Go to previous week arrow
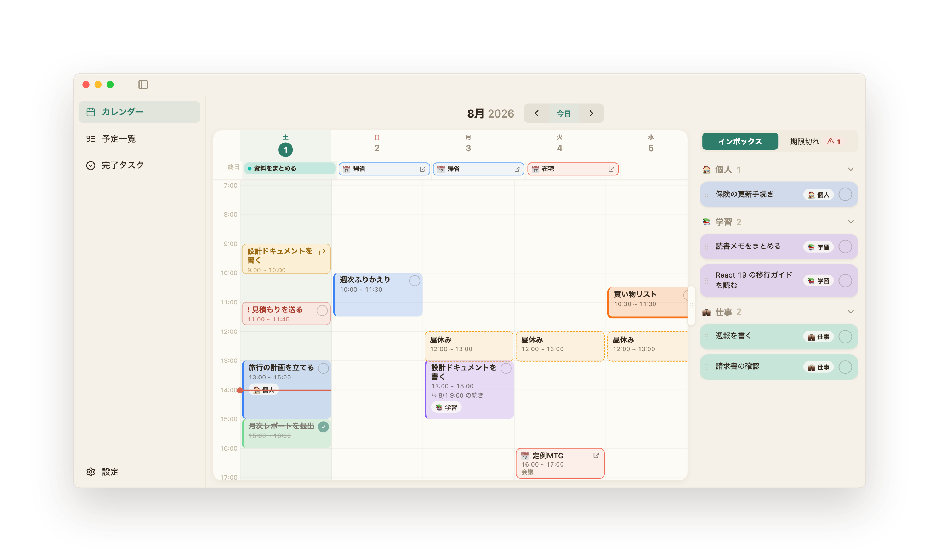The image size is (938, 560). (536, 113)
